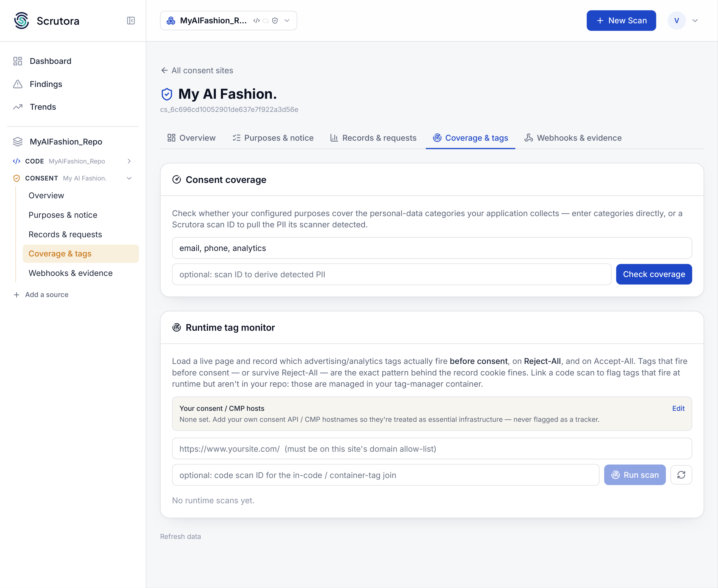Open the user menu chevron
This screenshot has height=588, width=718.
click(x=695, y=21)
